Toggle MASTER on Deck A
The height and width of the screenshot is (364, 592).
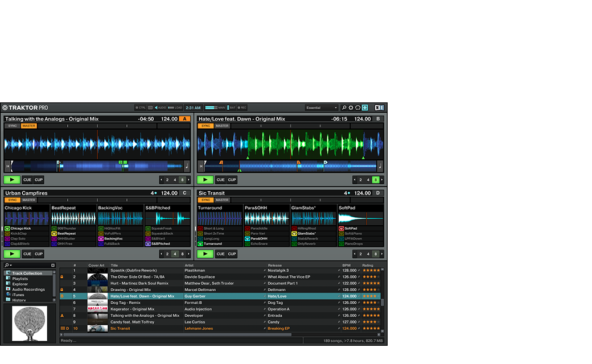point(28,126)
